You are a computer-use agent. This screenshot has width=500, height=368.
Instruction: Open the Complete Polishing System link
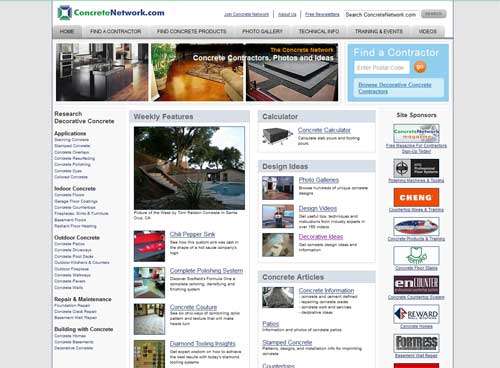(206, 271)
